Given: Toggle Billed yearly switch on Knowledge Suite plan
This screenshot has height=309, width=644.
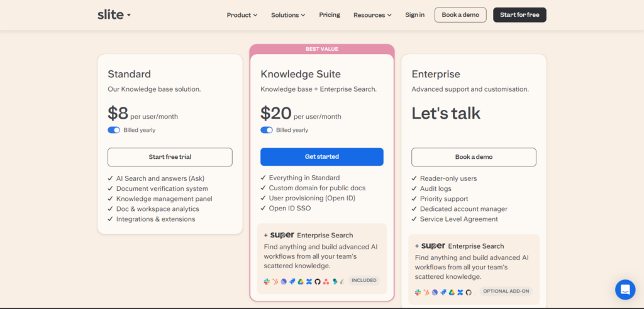Looking at the screenshot, I should pyautogui.click(x=267, y=130).
